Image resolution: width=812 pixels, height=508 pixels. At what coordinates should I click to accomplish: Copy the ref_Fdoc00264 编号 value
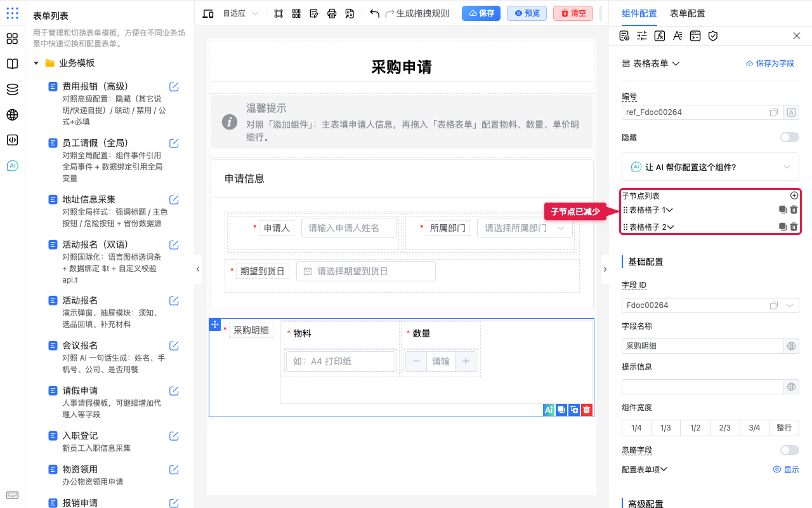click(x=774, y=112)
